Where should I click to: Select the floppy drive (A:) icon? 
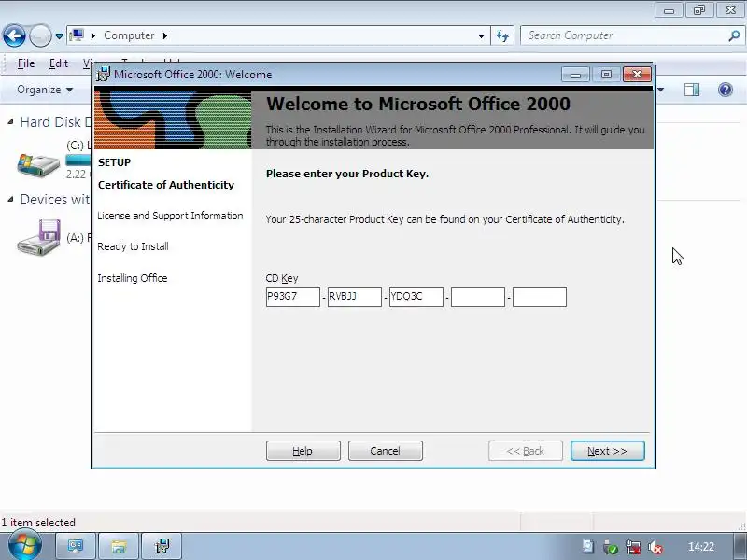tap(38, 238)
